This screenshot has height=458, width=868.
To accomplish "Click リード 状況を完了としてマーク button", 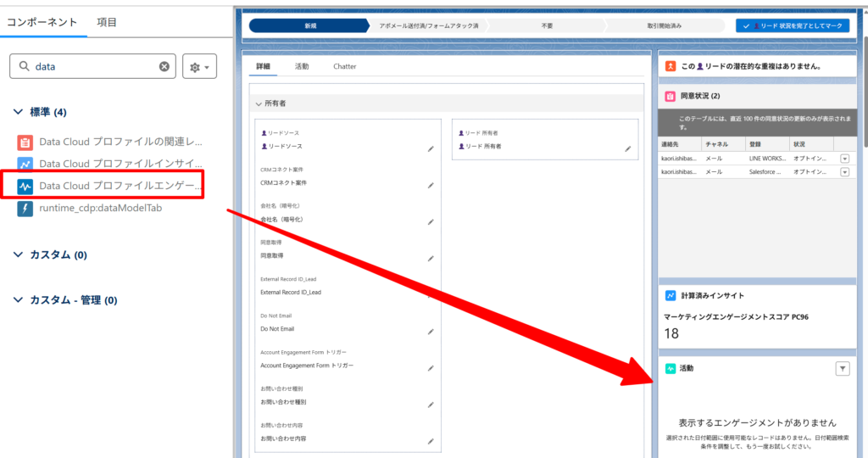I will point(793,26).
